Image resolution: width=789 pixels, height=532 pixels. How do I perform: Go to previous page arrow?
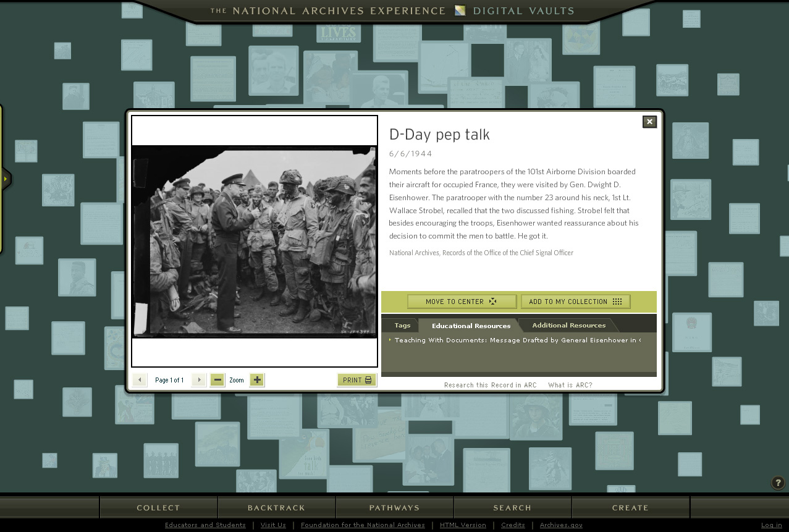click(140, 380)
